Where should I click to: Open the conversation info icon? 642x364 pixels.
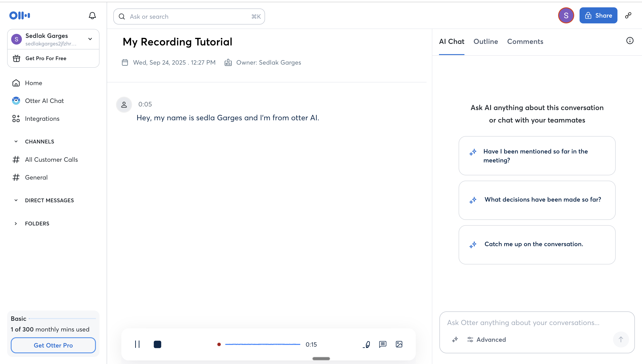630,41
